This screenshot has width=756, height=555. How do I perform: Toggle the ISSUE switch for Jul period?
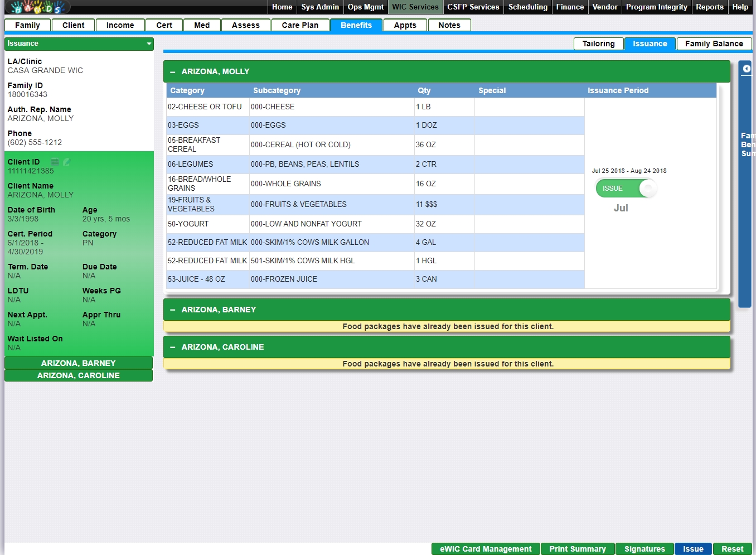tap(626, 189)
